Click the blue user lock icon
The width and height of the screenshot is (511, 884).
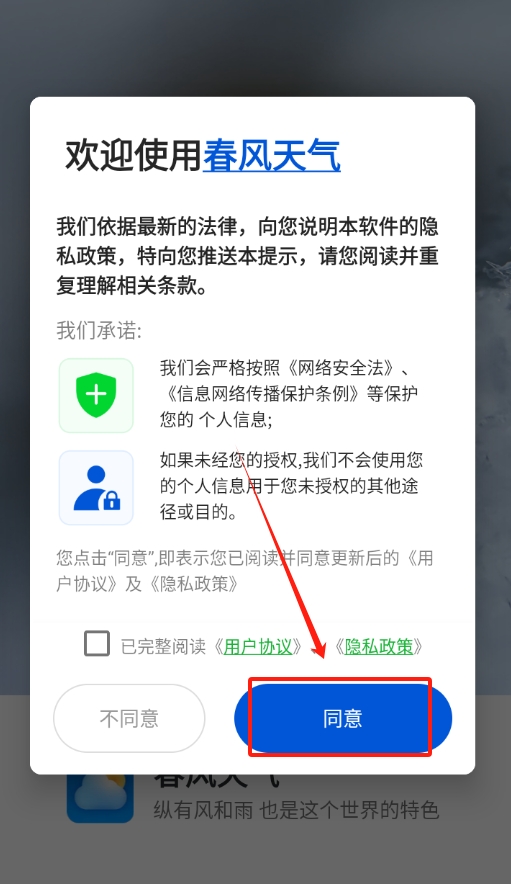click(96, 488)
